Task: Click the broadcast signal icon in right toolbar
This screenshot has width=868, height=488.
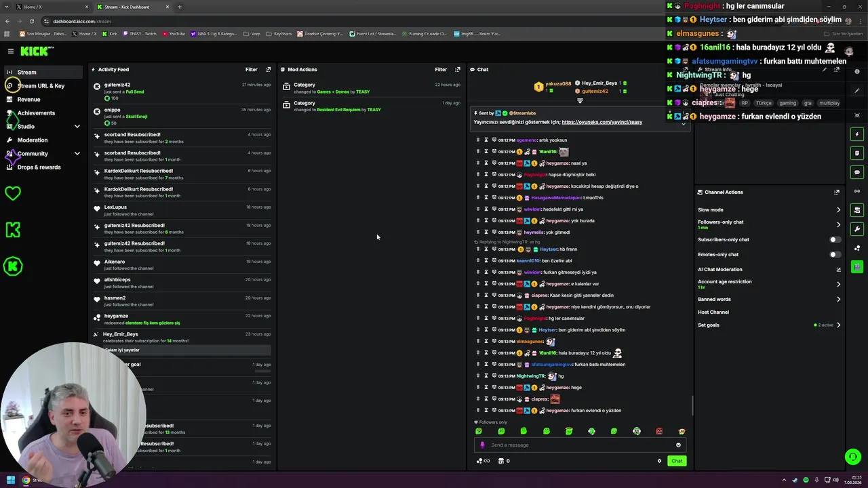Action: click(x=857, y=191)
